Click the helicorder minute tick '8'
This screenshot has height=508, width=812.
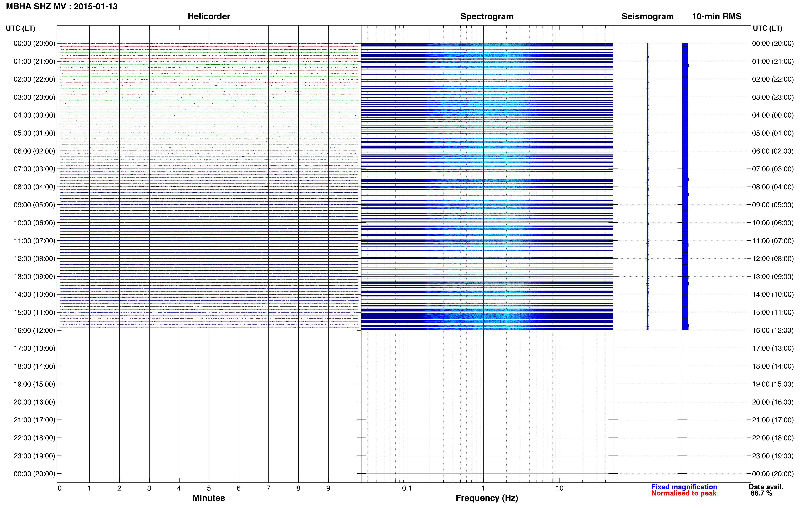point(298,488)
